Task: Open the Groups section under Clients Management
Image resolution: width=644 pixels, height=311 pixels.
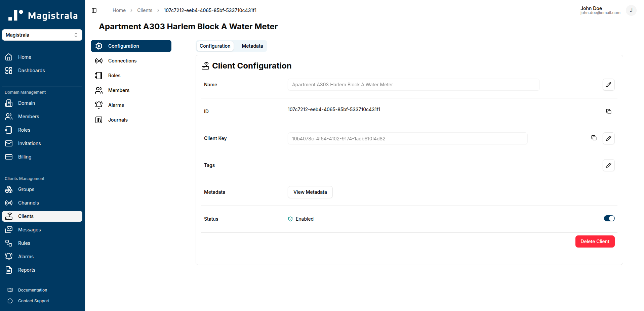Action: click(26, 189)
